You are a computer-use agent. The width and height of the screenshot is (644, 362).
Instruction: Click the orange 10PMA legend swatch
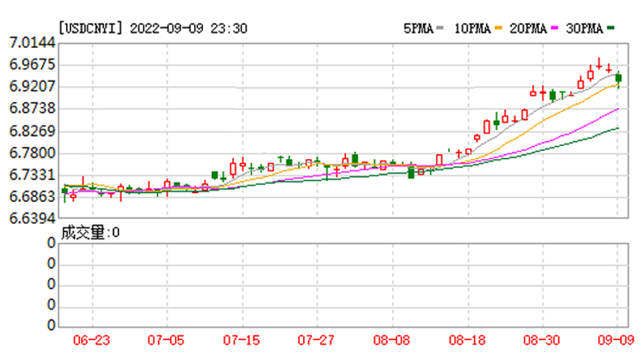(499, 28)
